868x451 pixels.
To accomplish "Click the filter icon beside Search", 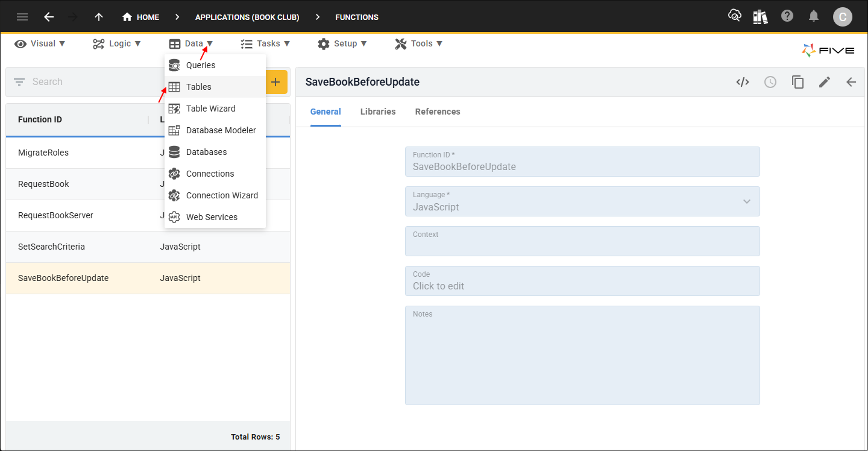I will [x=19, y=82].
